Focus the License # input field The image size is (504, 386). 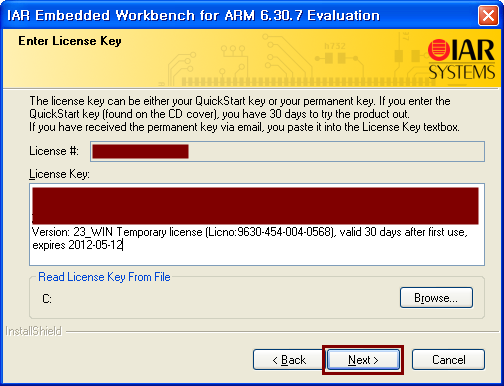coord(287,151)
